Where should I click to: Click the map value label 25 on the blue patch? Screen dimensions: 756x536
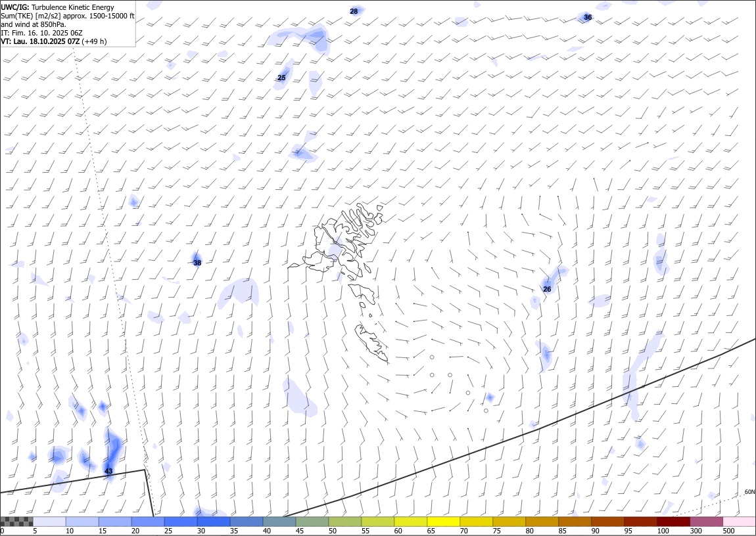point(281,78)
